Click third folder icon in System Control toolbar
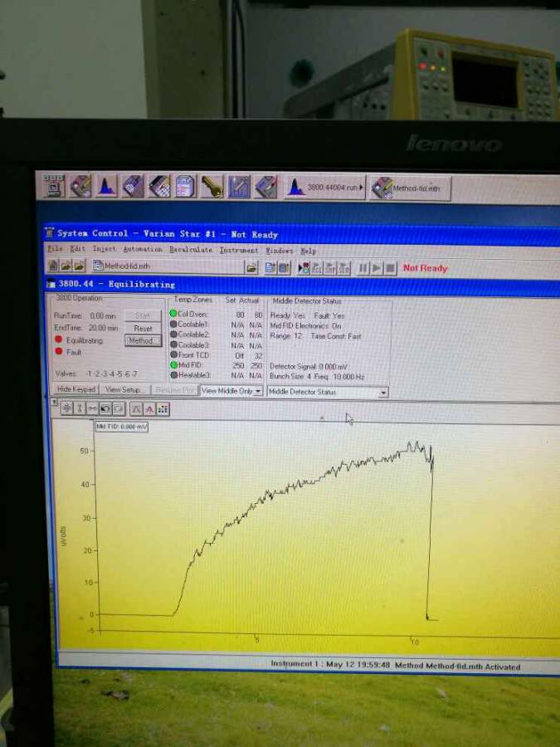This screenshot has width=560, height=747. pyautogui.click(x=79, y=266)
